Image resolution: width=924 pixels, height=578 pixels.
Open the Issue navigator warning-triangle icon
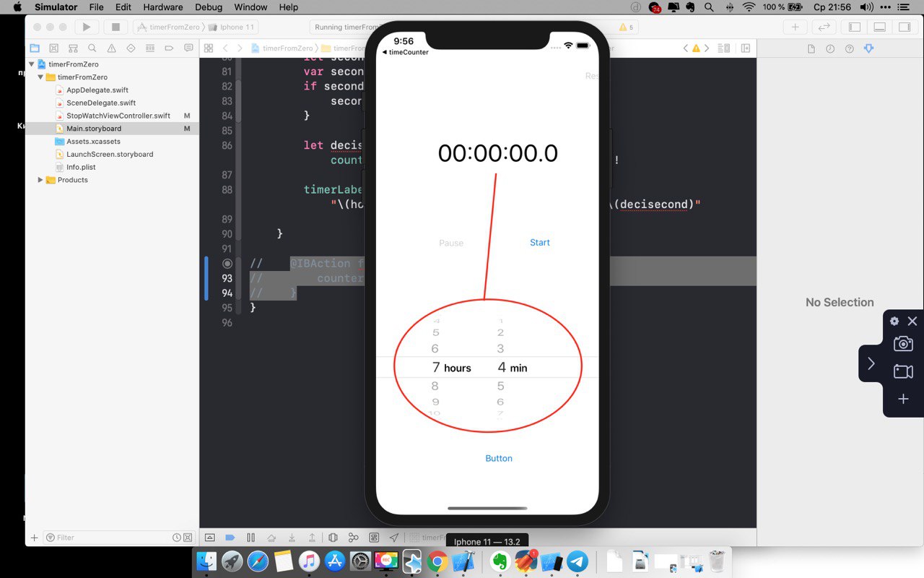click(x=111, y=48)
